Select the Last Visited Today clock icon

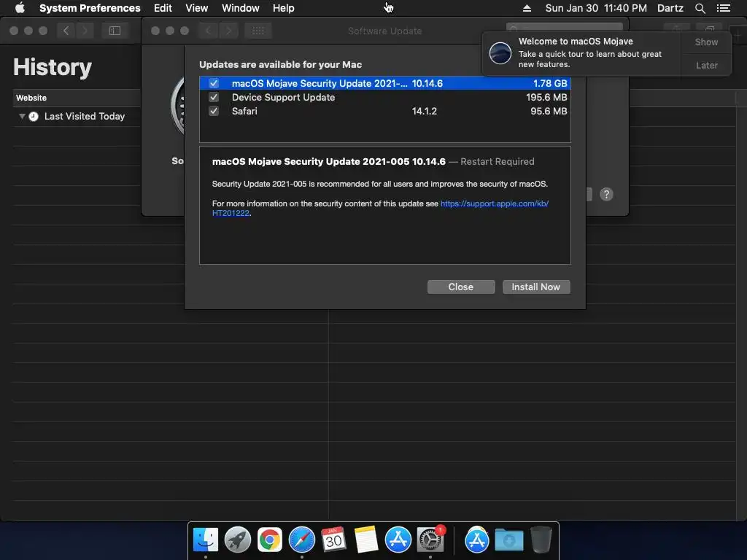[x=34, y=116]
